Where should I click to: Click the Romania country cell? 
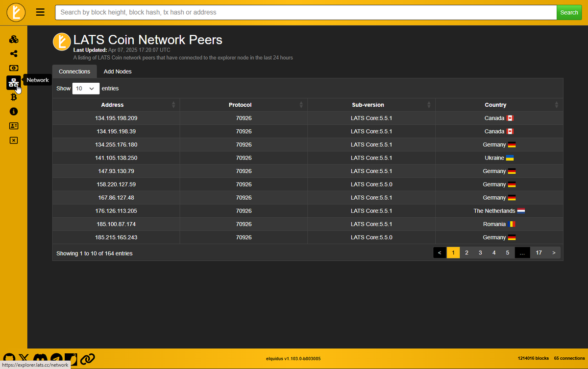499,224
